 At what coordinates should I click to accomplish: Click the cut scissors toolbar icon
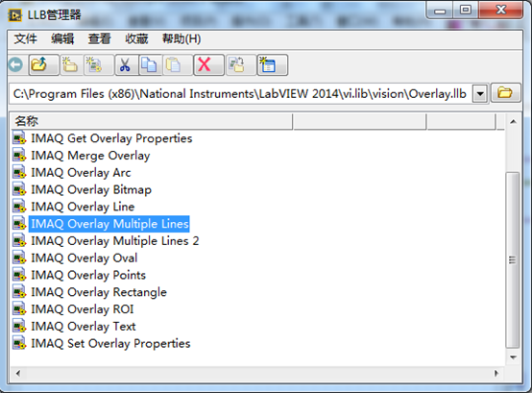point(126,64)
